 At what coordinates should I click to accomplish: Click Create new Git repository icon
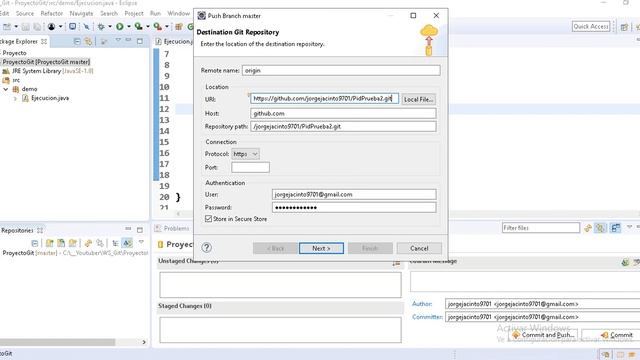73,243
